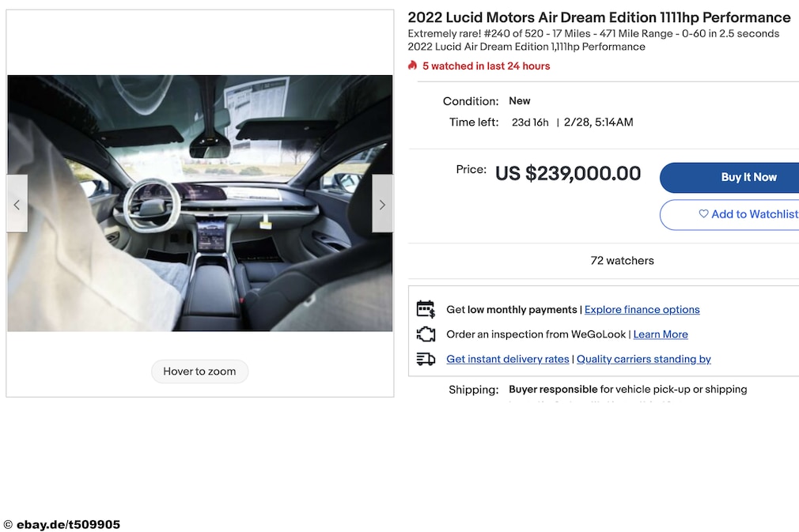The height and width of the screenshot is (532, 799).
Task: Open Get instant delivery rates
Action: (x=507, y=359)
